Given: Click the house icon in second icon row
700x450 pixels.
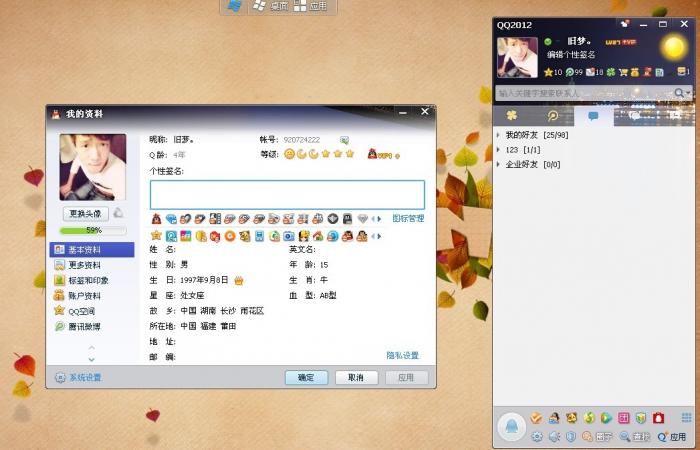Looking at the screenshot, I should (318, 236).
